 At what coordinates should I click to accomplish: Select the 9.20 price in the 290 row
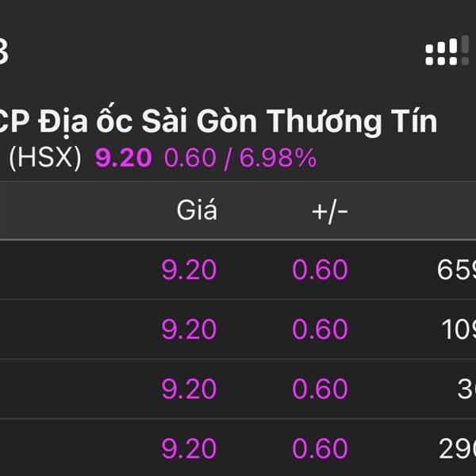(x=189, y=448)
